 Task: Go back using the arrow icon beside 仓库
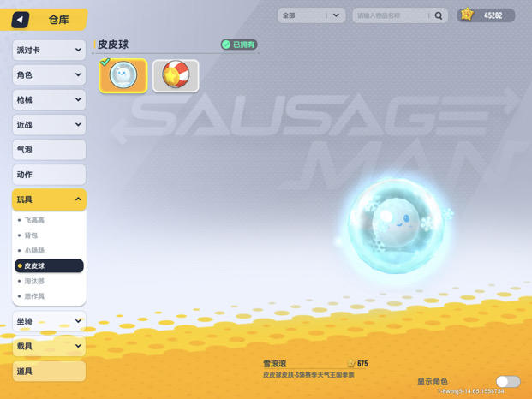[x=21, y=20]
